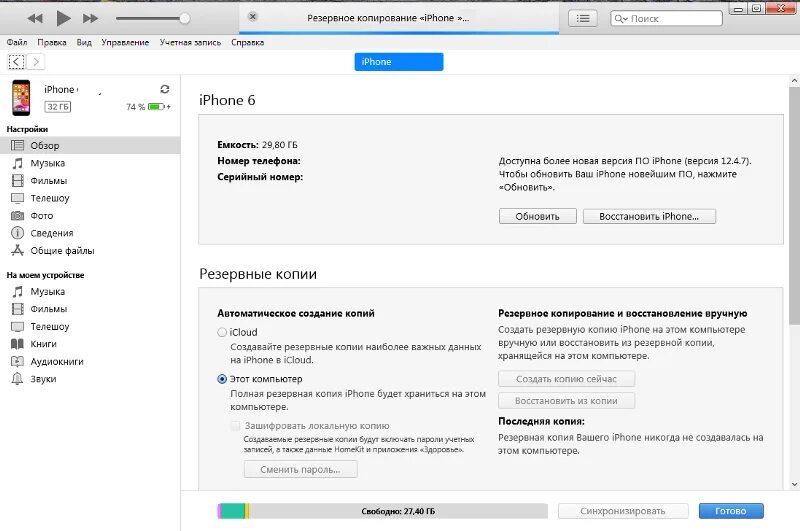Toggle Зашифровать локальную копию checkbox
This screenshot has width=800, height=531.
(235, 426)
